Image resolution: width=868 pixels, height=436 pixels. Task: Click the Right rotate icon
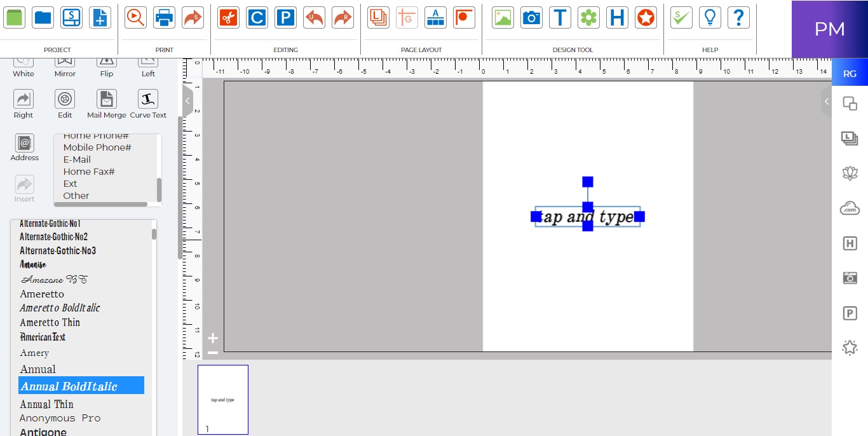(x=24, y=99)
